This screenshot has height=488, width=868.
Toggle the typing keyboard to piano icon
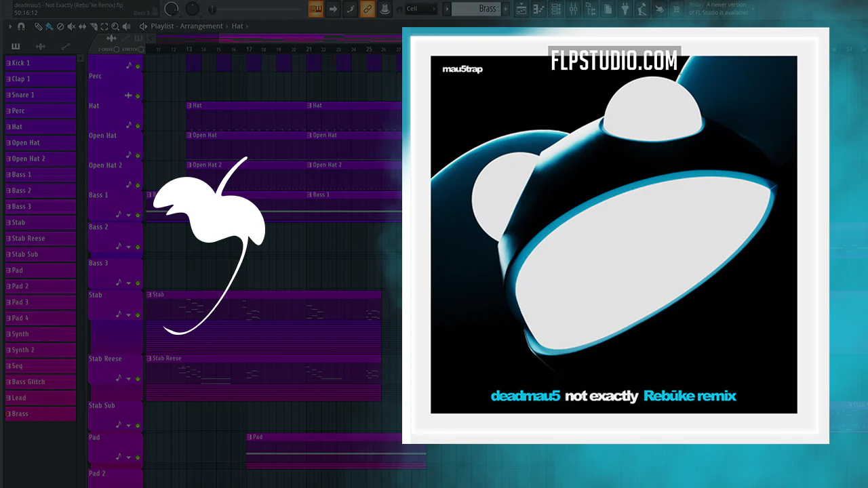316,9
